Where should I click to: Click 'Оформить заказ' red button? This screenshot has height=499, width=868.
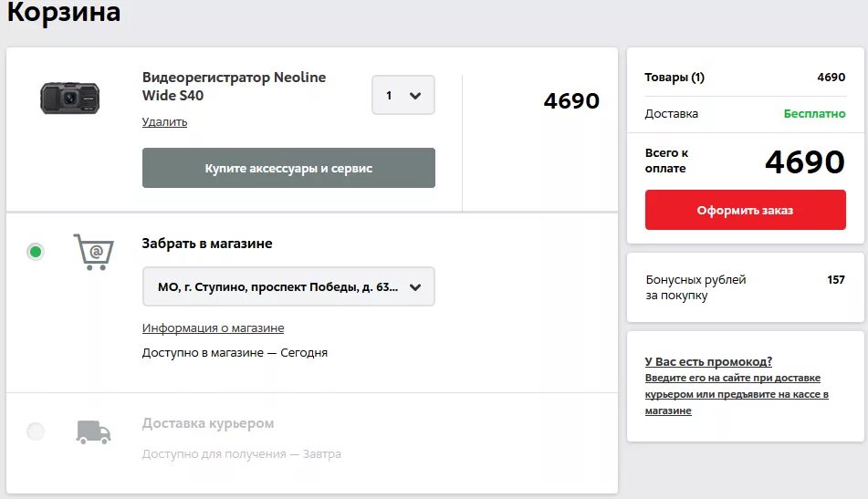pos(745,210)
